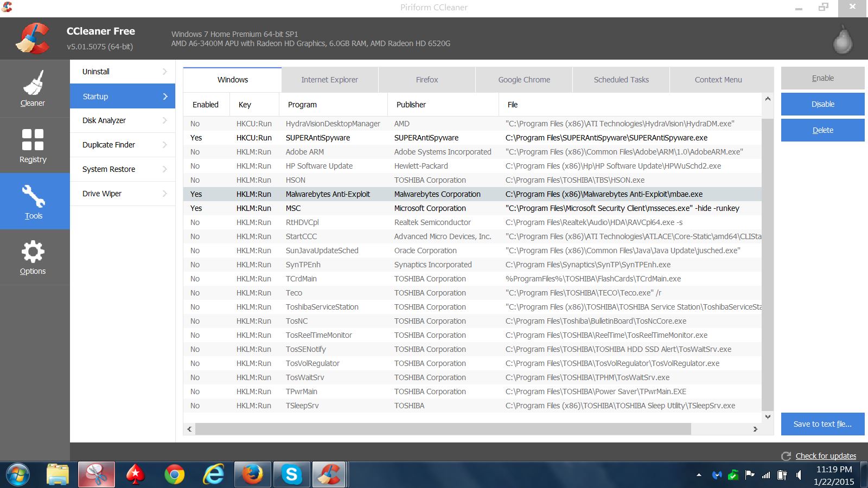This screenshot has height=488, width=868.
Task: Switch to Skype on the taskbar
Action: pos(291,475)
